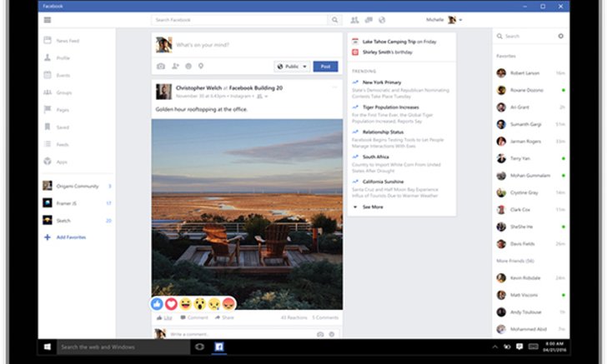The width and height of the screenshot is (607, 364).
Task: Expand See More trending topics
Action: [373, 207]
